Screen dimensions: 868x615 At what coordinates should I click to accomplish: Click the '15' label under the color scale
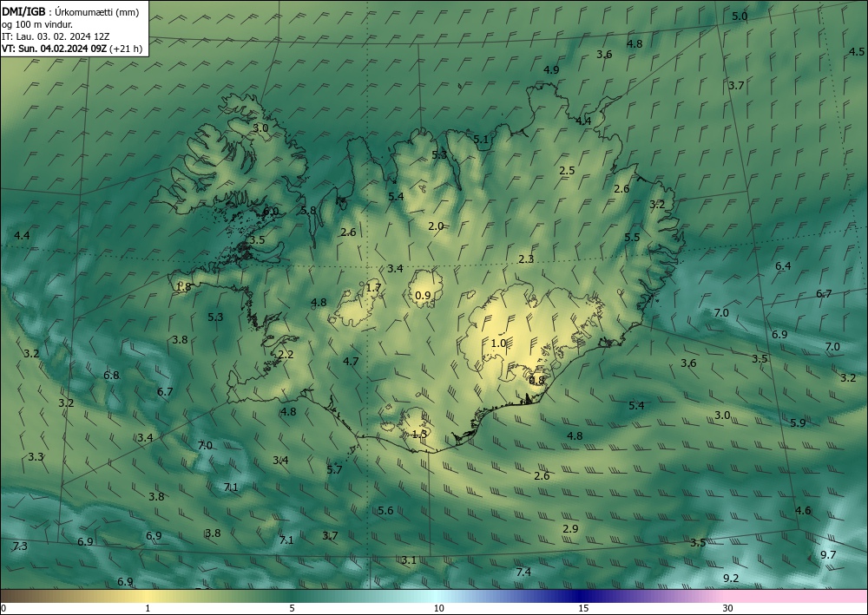point(583,608)
